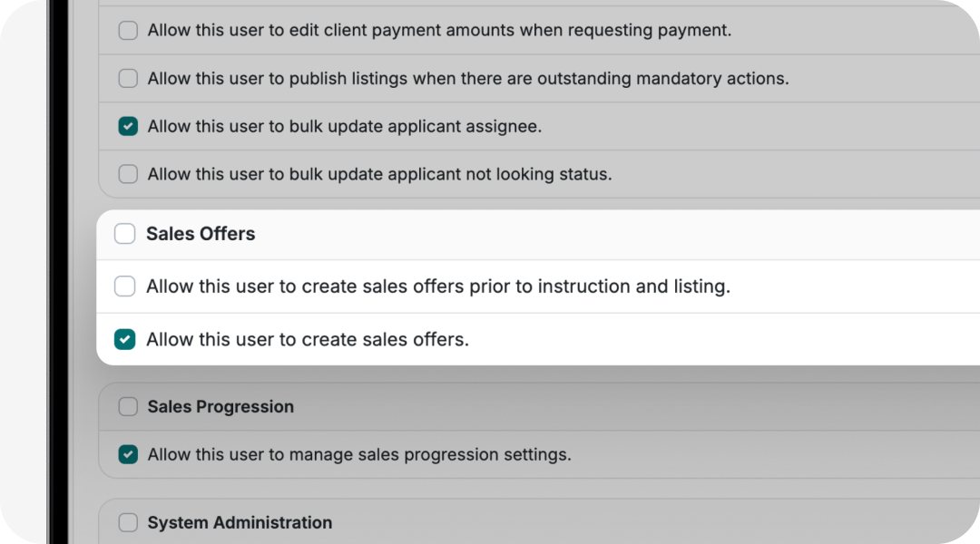980x544 pixels.
Task: Toggle the System Administration section checkbox
Action: (x=127, y=522)
